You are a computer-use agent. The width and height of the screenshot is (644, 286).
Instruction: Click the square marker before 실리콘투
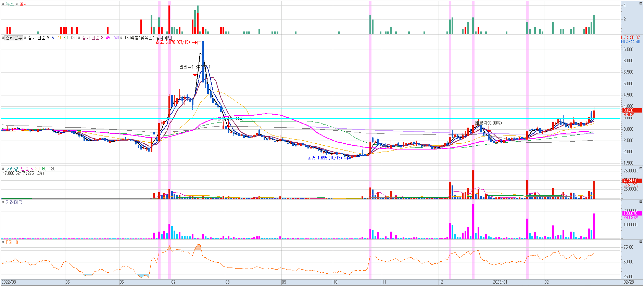click(x=3, y=38)
